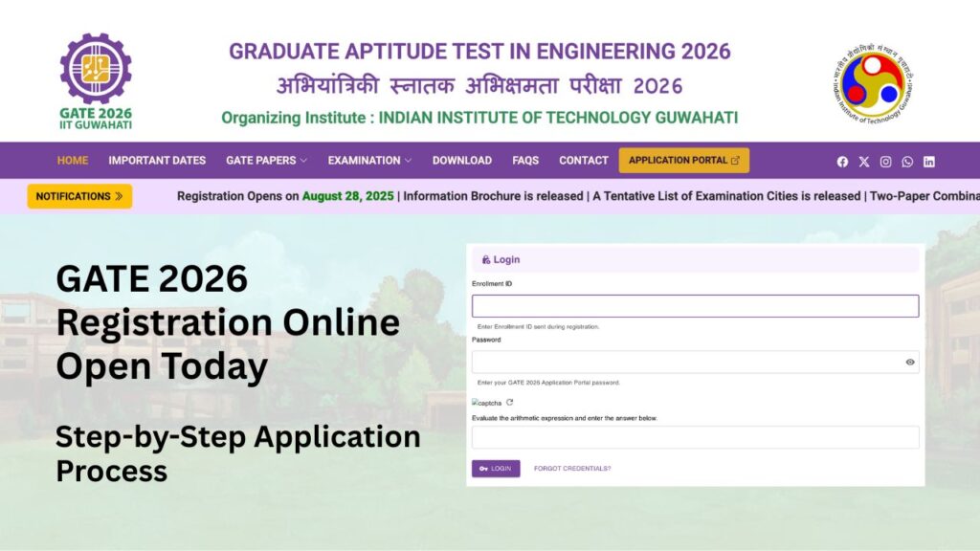
Task: Click the Hindi title 'अभियांत्रिकी स्नातक अभिक्षमता परीक्षा 2026'
Action: pyautogui.click(x=479, y=85)
